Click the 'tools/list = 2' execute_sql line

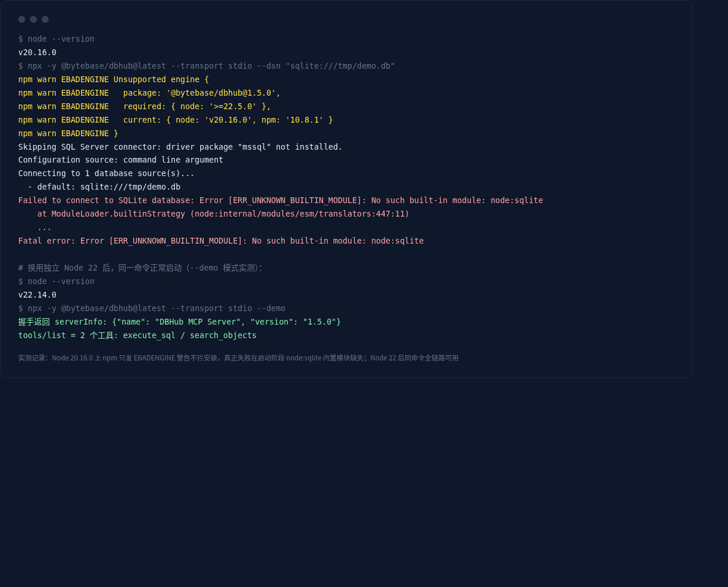(x=137, y=335)
